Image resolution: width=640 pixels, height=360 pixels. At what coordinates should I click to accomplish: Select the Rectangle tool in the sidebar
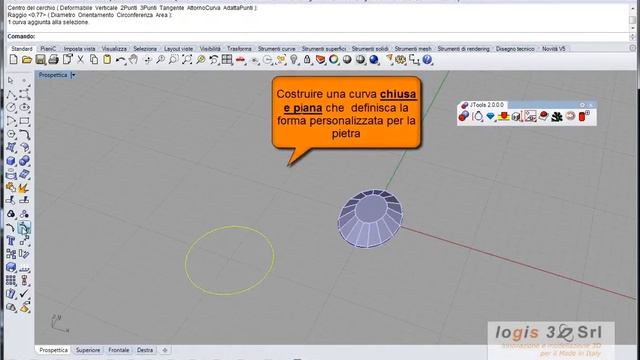coord(24,121)
